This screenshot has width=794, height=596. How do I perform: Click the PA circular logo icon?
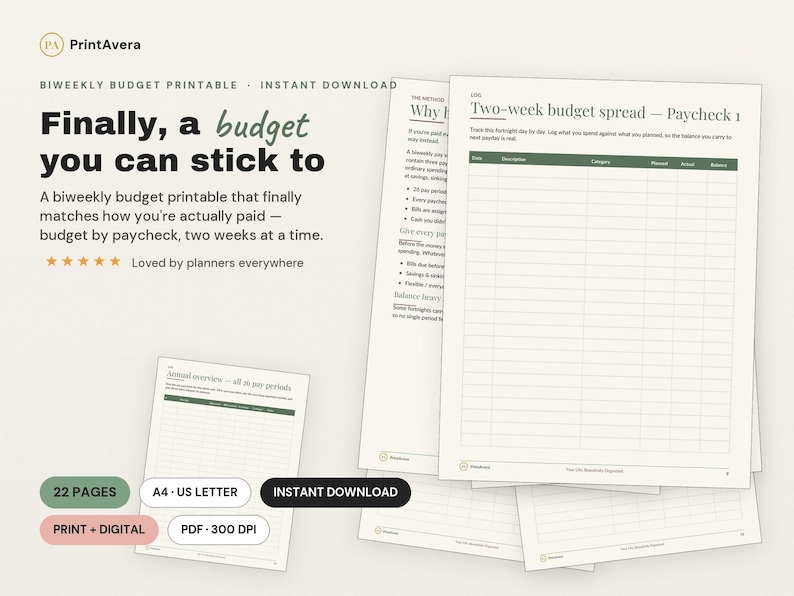52,45
